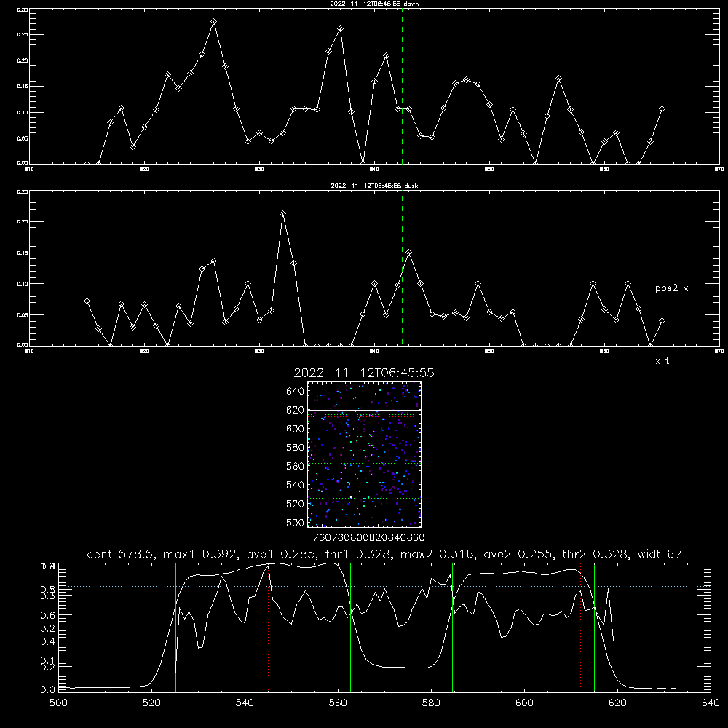Click the tallest peak diamond in dusk plot
The image size is (728, 728).
(x=282, y=214)
